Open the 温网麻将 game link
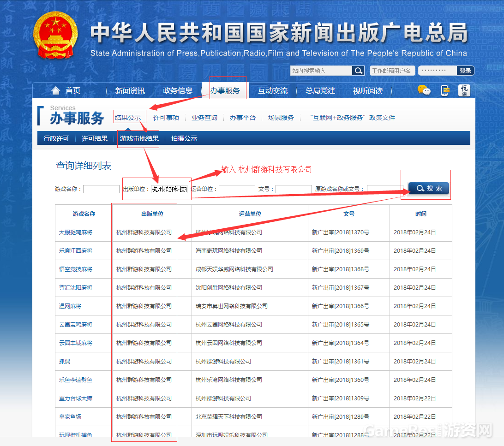The image size is (504, 446). [x=70, y=306]
